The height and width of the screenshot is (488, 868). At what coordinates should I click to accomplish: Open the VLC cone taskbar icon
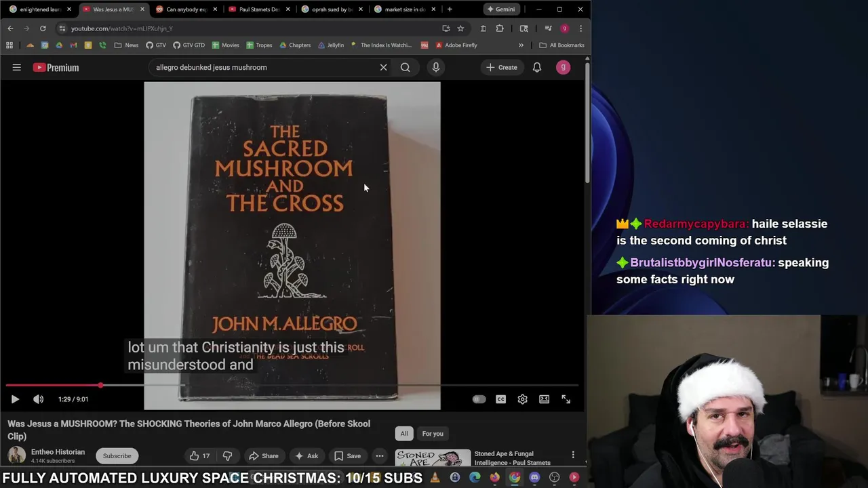tap(435, 478)
